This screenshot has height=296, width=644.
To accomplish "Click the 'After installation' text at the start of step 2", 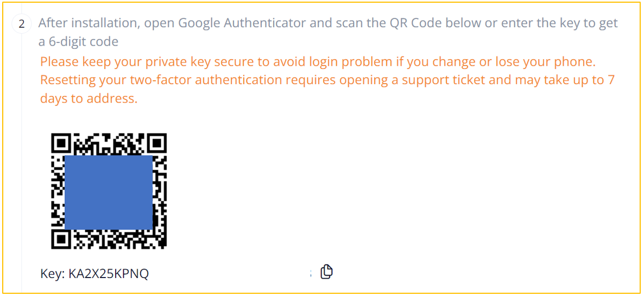I will [89, 23].
